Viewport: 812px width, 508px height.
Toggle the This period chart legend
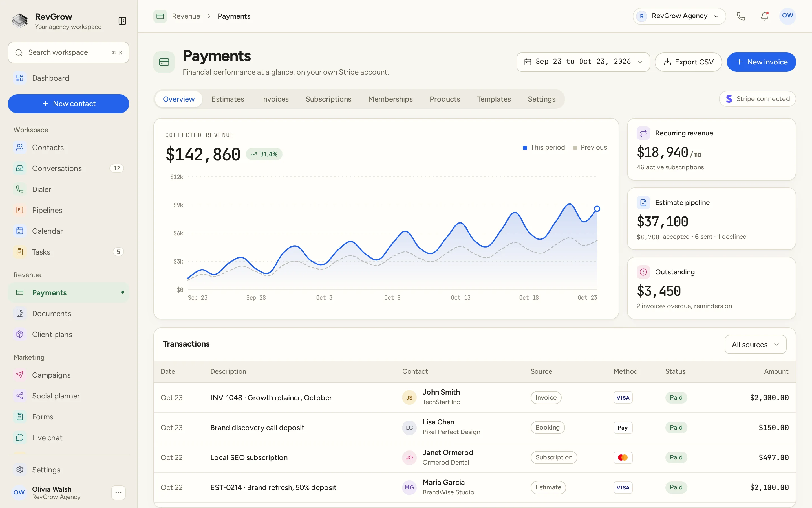point(544,148)
